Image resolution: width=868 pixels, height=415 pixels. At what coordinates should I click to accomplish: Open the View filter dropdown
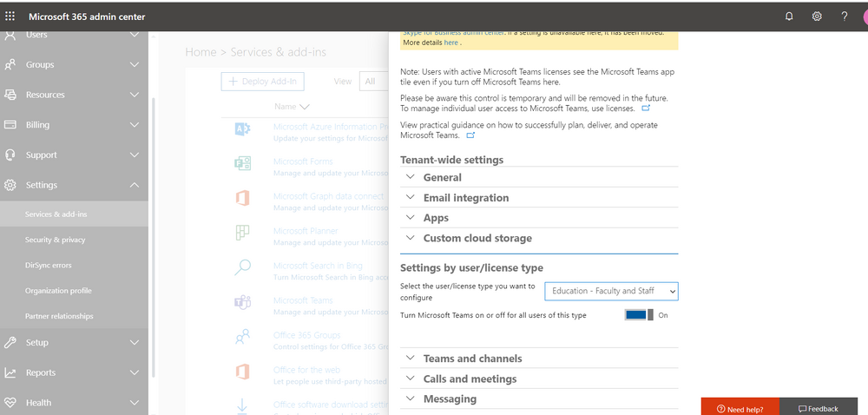[374, 82]
